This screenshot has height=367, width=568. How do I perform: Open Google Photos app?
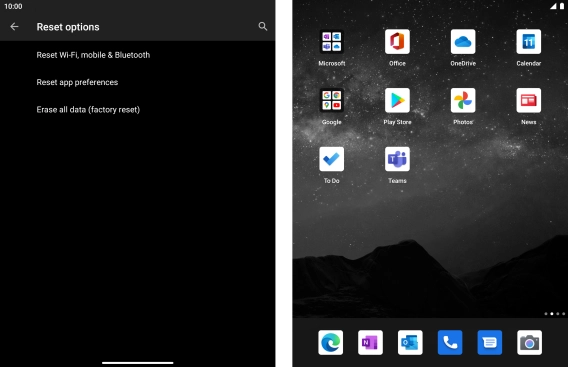(x=463, y=100)
